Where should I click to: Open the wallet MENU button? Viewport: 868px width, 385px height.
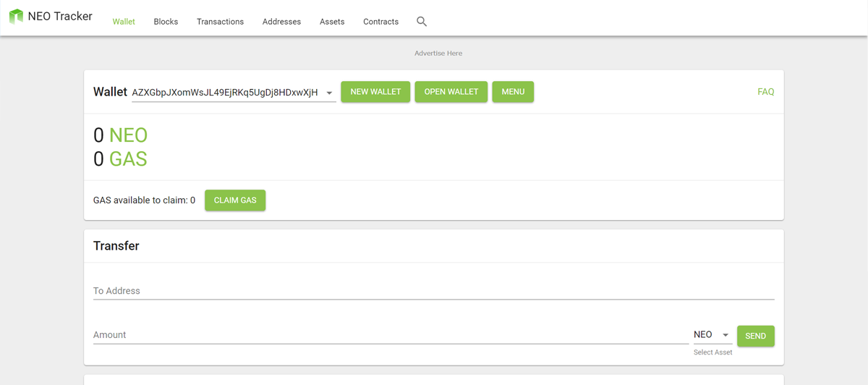coord(513,92)
